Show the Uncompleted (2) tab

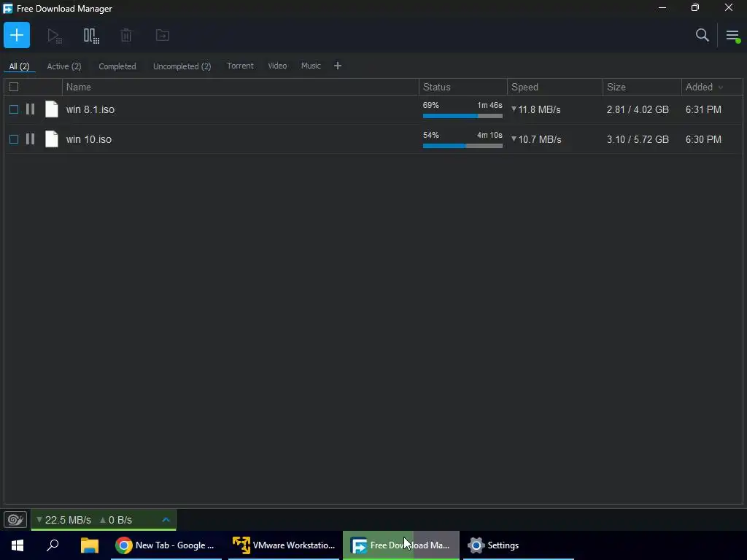pos(182,66)
